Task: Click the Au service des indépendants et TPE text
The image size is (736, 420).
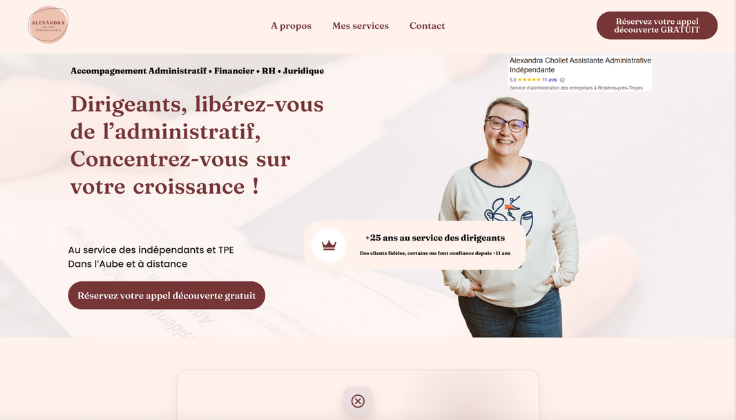Action: (151, 250)
